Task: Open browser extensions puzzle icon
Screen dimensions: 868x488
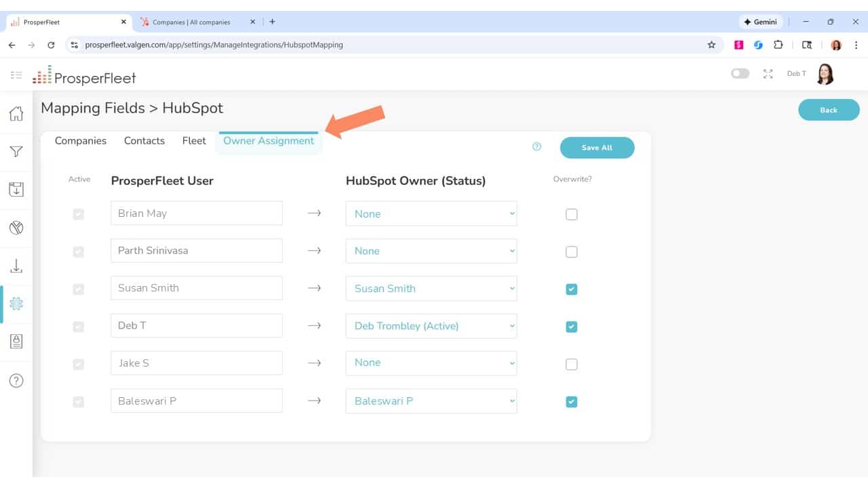Action: 778,45
